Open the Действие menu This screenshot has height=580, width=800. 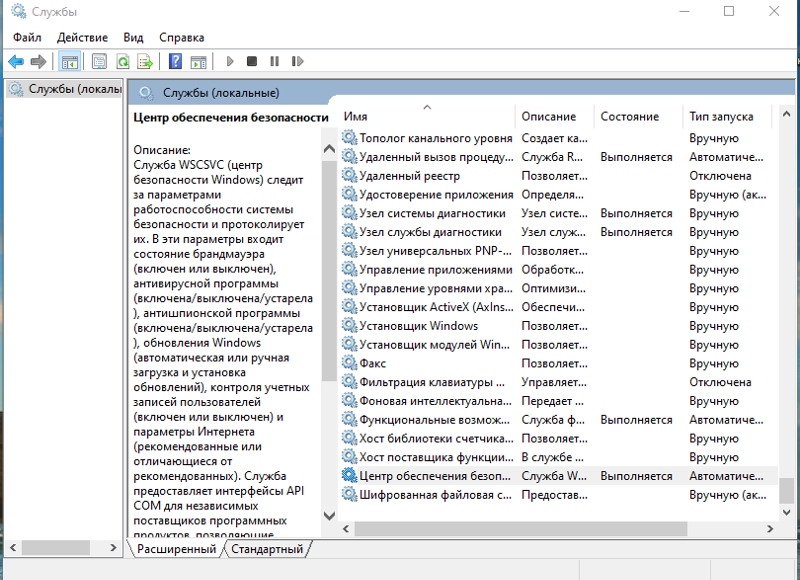[x=82, y=37]
